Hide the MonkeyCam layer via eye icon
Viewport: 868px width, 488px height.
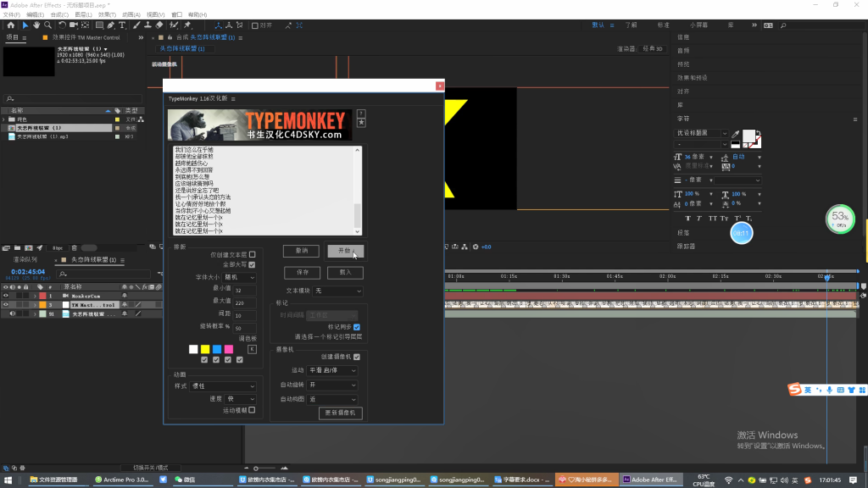click(x=6, y=296)
